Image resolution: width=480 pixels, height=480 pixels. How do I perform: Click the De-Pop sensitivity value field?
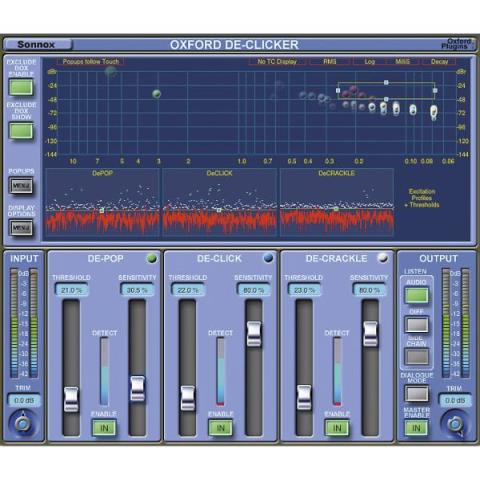click(137, 290)
